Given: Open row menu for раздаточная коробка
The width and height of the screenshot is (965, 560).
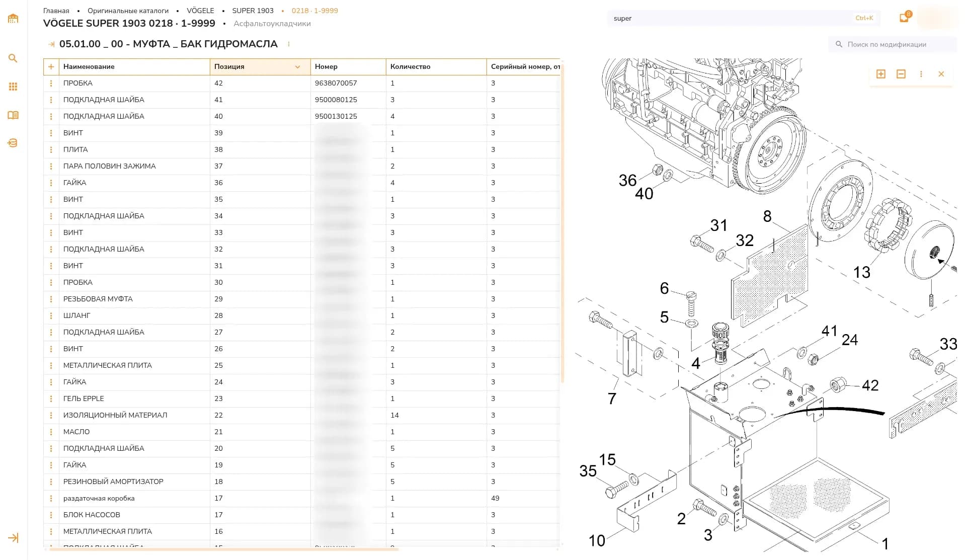Looking at the screenshot, I should 51,498.
